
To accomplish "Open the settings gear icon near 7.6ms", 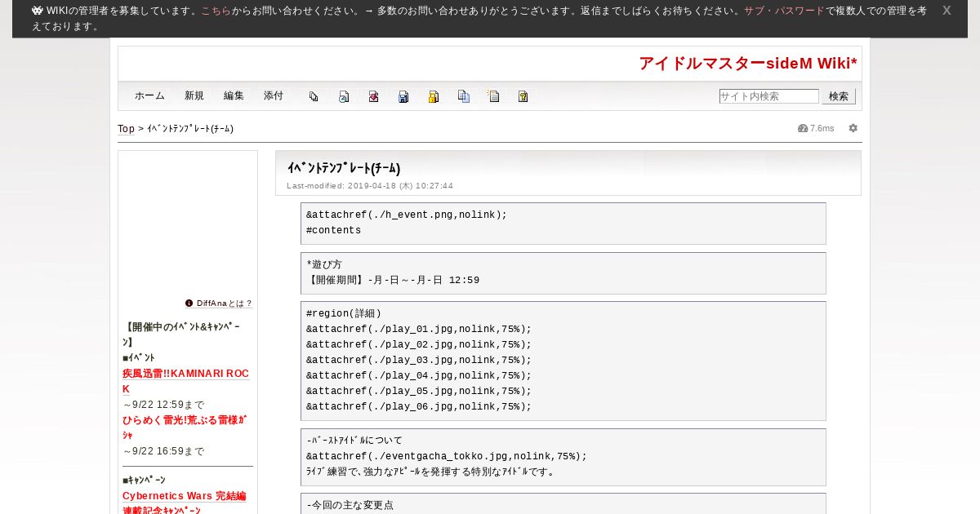I will click(x=853, y=128).
